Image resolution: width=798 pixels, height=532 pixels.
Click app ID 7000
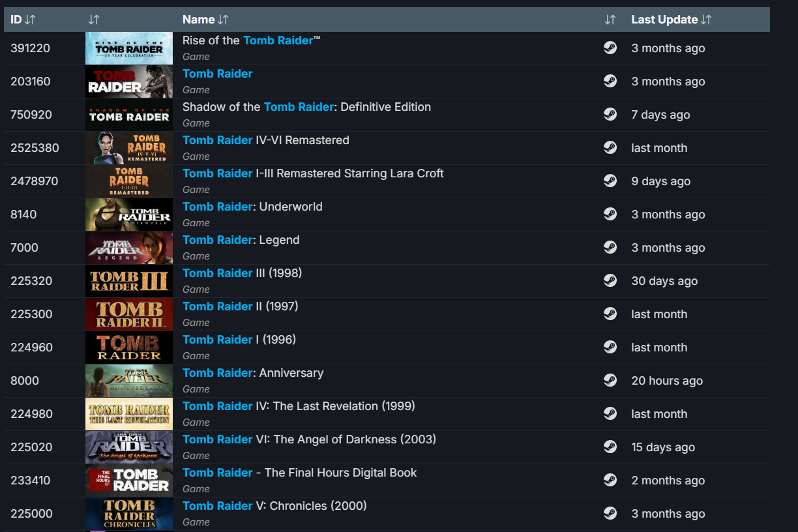25,248
